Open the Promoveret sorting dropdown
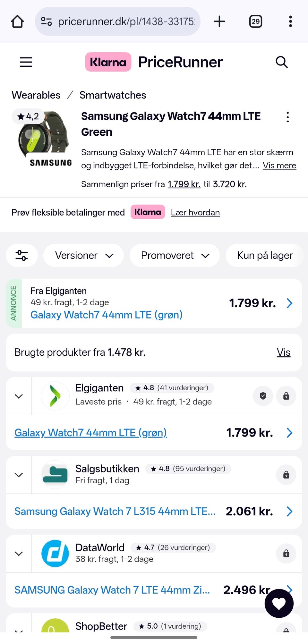Image resolution: width=308 pixels, height=644 pixels. [x=175, y=255]
